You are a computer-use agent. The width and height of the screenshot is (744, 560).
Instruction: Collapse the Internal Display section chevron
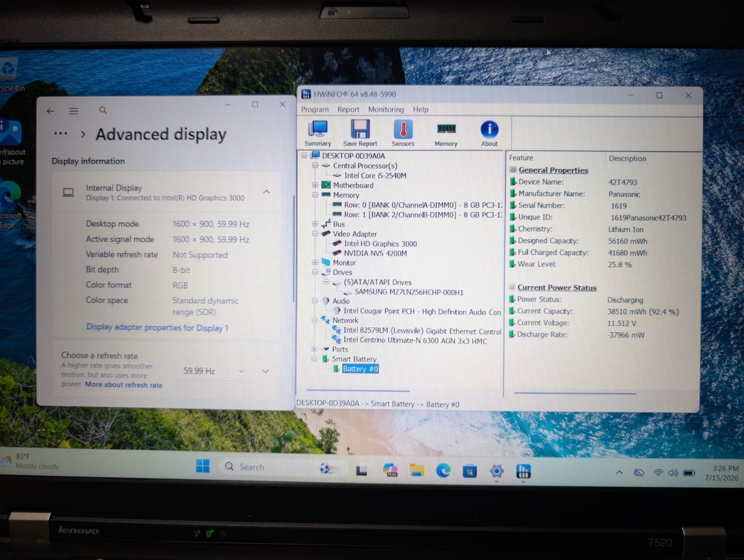click(x=266, y=192)
